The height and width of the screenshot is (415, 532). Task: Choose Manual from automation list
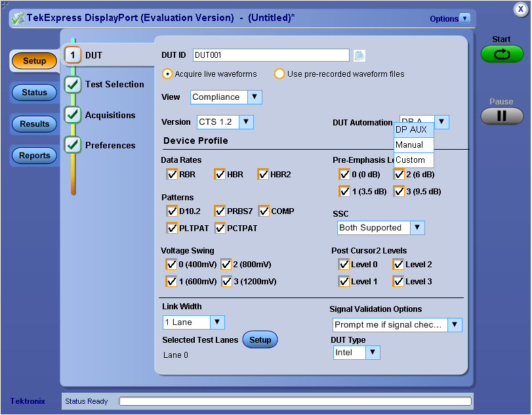(x=413, y=145)
